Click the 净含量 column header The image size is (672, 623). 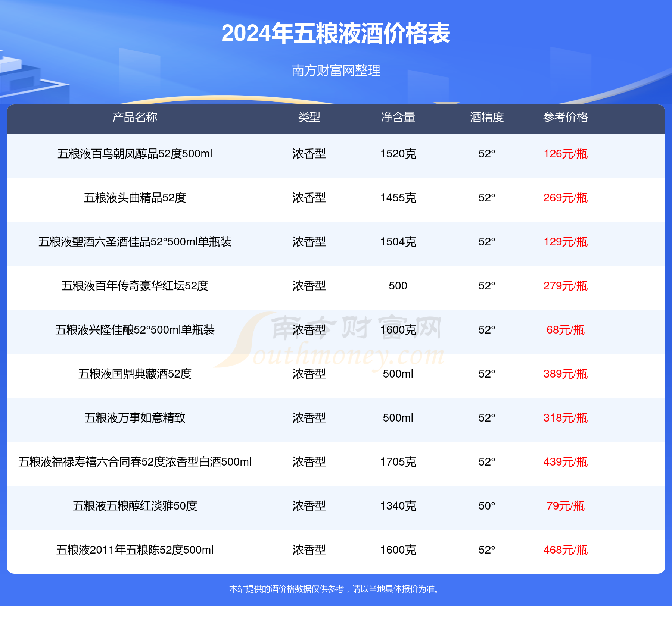click(x=398, y=117)
